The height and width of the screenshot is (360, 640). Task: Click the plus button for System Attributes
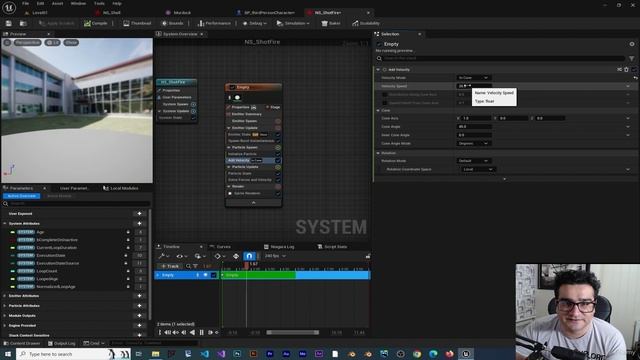coord(140,224)
